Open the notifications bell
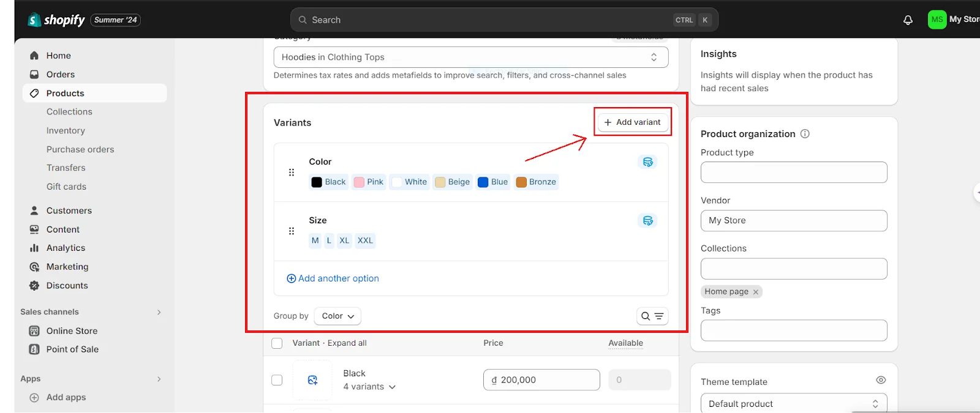 point(908,20)
